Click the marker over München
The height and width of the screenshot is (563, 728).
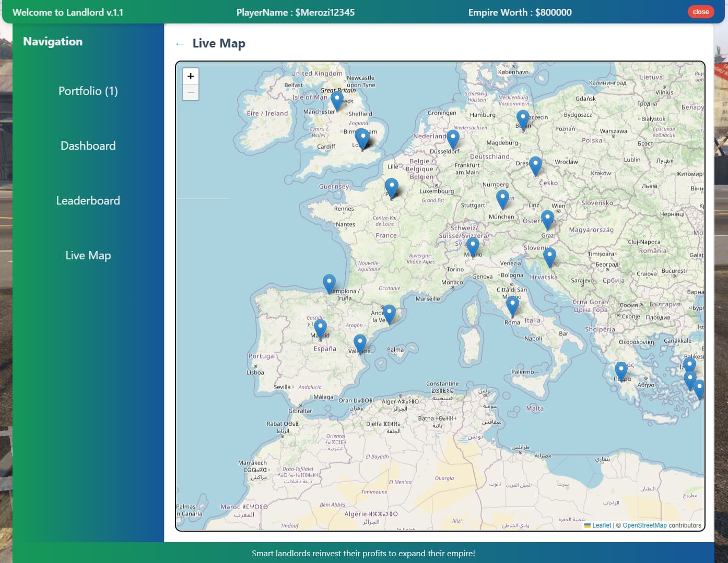coord(502,199)
